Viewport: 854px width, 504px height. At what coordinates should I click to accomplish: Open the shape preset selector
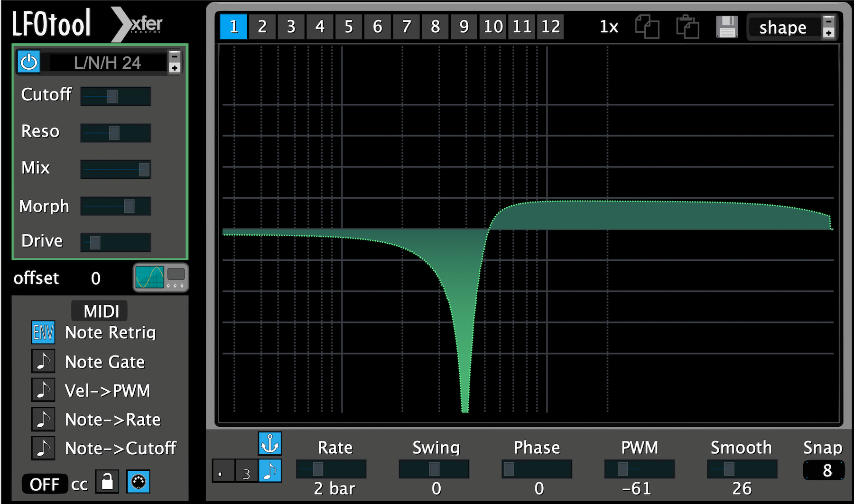point(782,27)
